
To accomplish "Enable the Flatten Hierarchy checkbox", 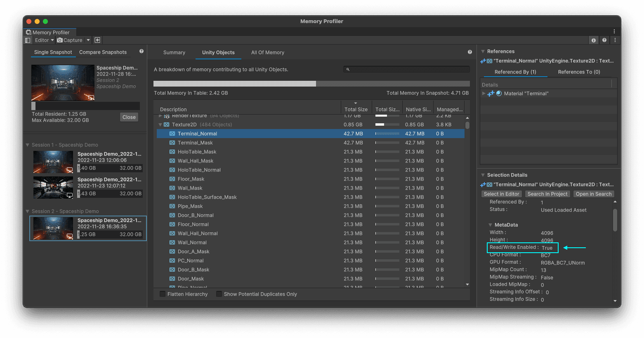I will 163,294.
